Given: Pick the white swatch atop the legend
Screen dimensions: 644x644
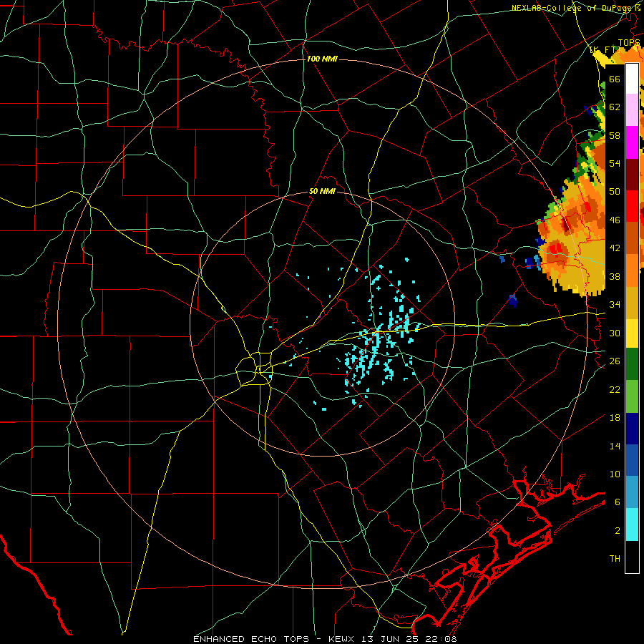Looking at the screenshot, I should point(632,79).
